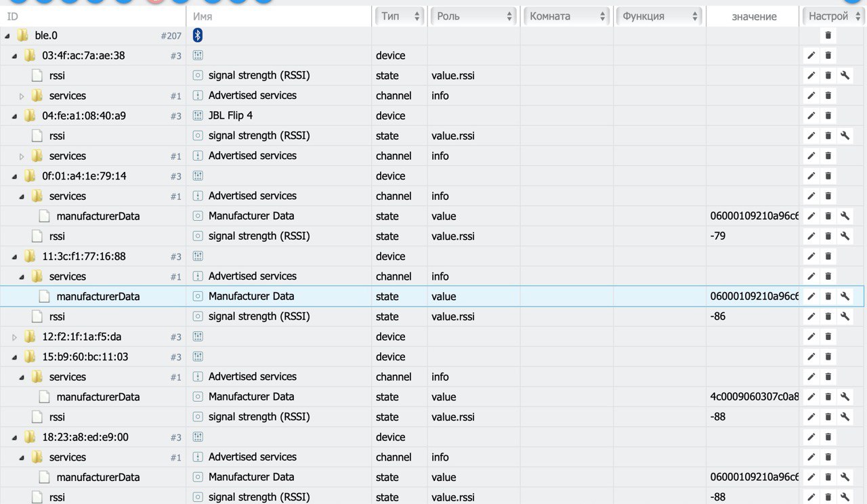Edit device 15:b9:60:bc:11:03 with pencil icon
The image size is (867, 504).
[x=811, y=357]
